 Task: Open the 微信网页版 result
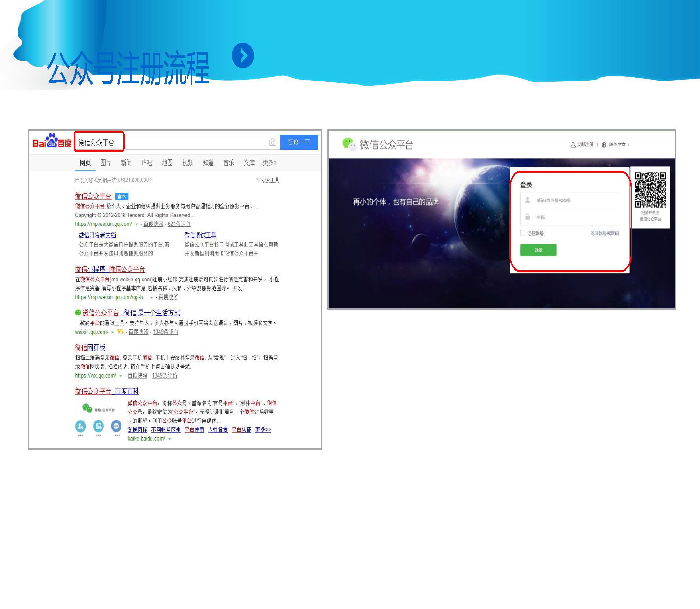pos(90,347)
